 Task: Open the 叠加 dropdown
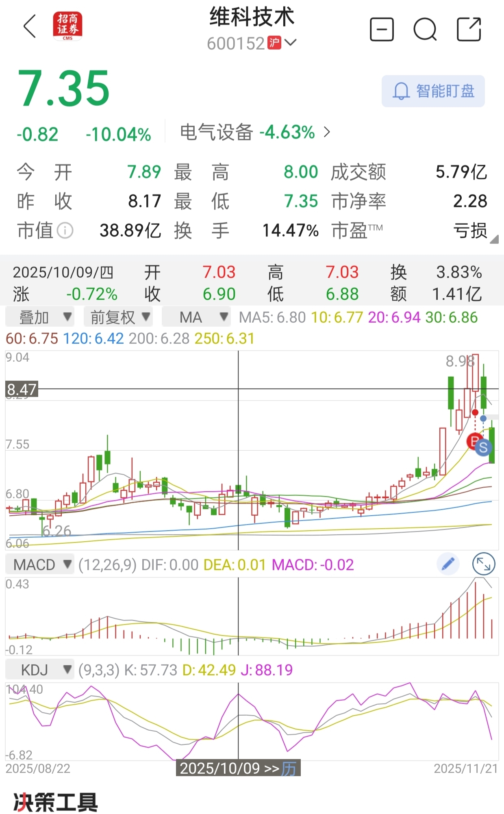[40, 317]
